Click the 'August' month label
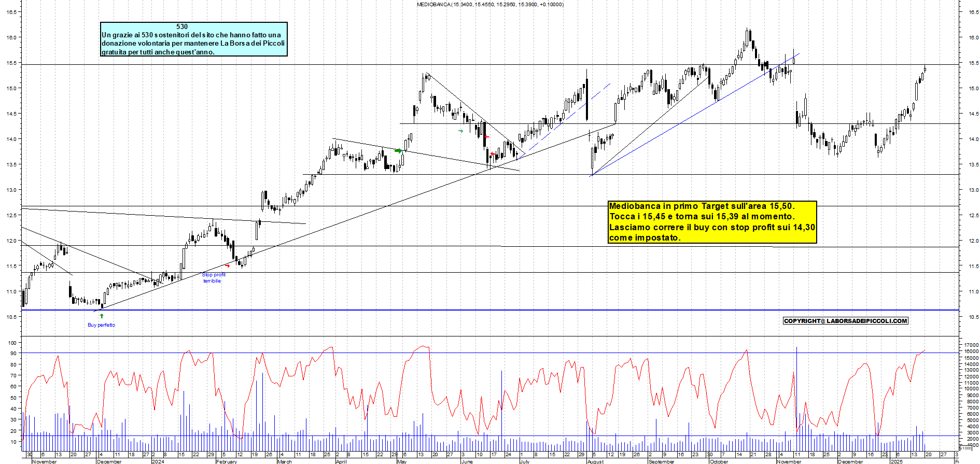Screen dimensions: 980x464 point(596,461)
